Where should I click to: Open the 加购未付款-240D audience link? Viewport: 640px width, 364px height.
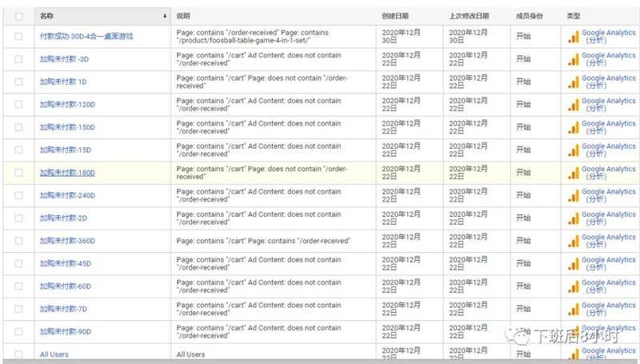click(x=67, y=195)
